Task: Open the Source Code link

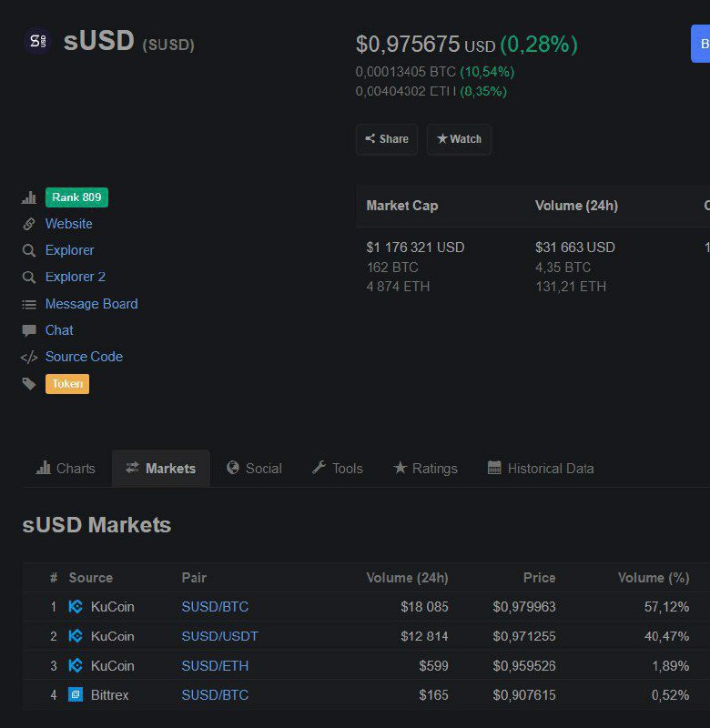Action: click(84, 357)
